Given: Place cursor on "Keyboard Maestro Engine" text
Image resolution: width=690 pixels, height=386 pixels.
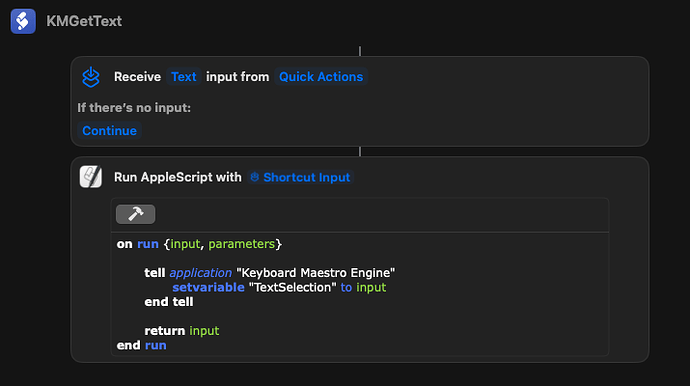Looking at the screenshot, I should 316,273.
